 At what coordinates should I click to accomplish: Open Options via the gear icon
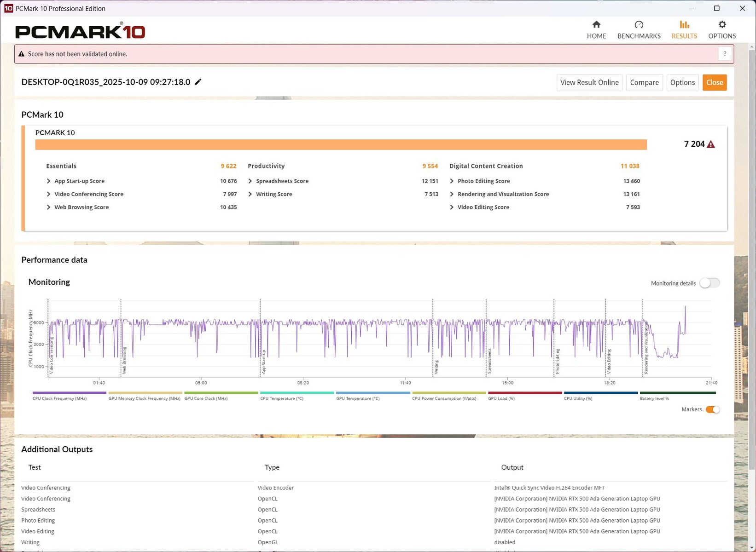pyautogui.click(x=722, y=25)
